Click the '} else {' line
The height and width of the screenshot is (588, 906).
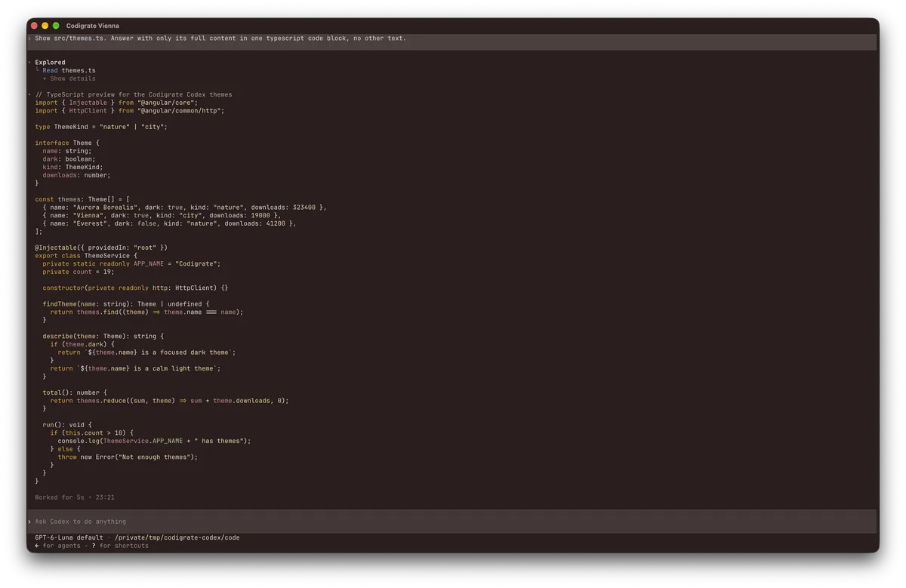[65, 449]
